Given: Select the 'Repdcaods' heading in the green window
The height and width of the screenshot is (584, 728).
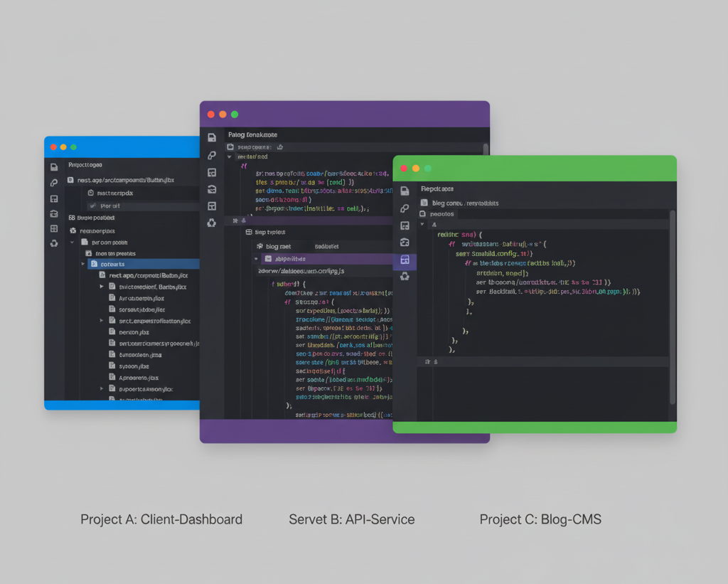Looking at the screenshot, I should pos(437,189).
